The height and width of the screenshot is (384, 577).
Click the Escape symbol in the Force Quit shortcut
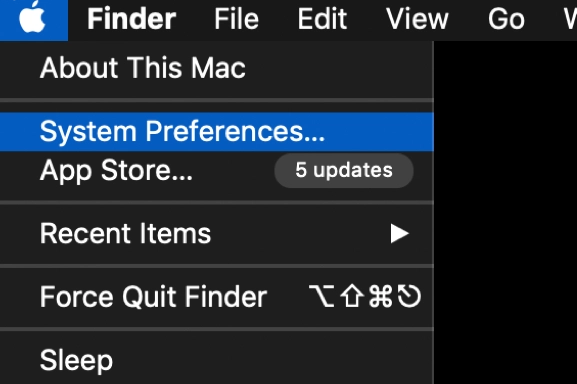(409, 296)
